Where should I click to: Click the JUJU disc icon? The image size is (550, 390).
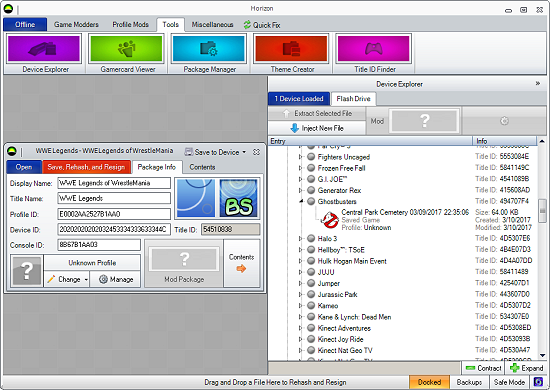point(311,272)
